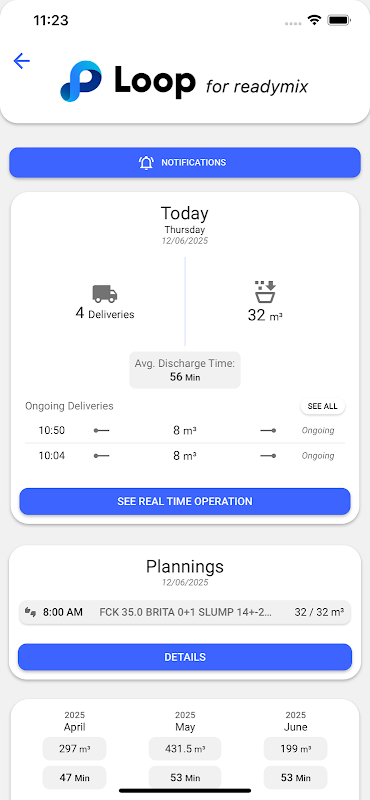Open planning Details button
Image resolution: width=370 pixels, height=800 pixels.
point(185,657)
